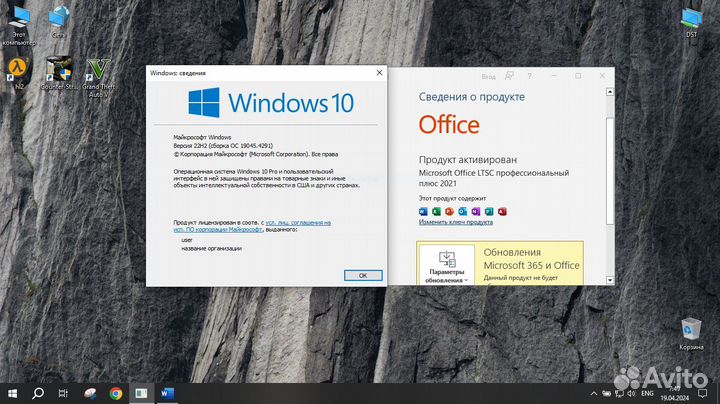Open the notification center icon
This screenshot has height=404, width=720.
[703, 393]
